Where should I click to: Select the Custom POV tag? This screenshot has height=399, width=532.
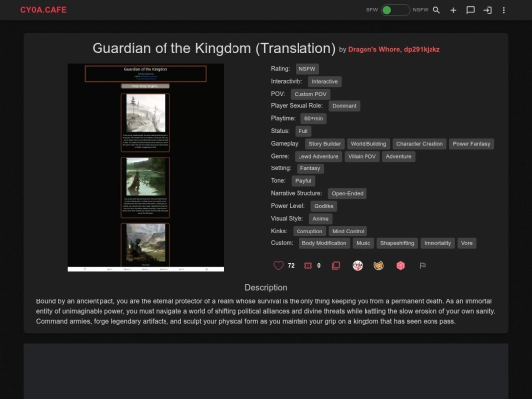[310, 94]
